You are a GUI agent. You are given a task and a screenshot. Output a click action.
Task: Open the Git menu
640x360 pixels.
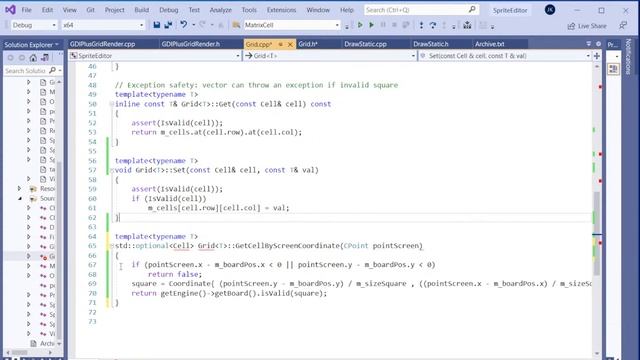[90, 10]
